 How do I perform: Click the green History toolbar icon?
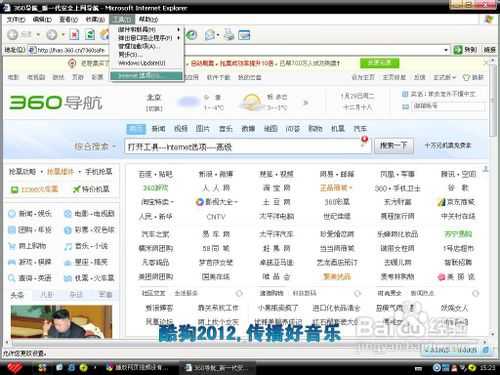[192, 35]
